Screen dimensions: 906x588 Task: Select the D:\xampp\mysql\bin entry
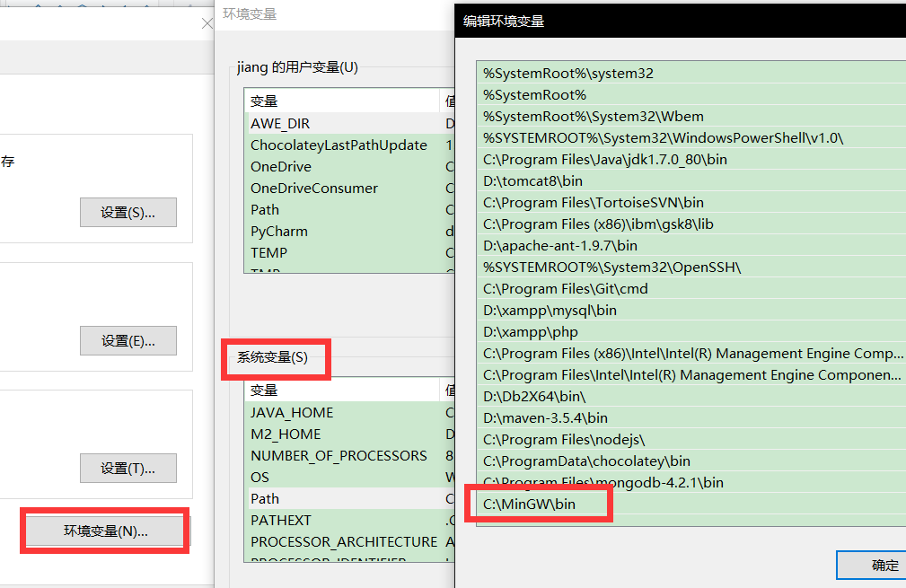(x=691, y=311)
